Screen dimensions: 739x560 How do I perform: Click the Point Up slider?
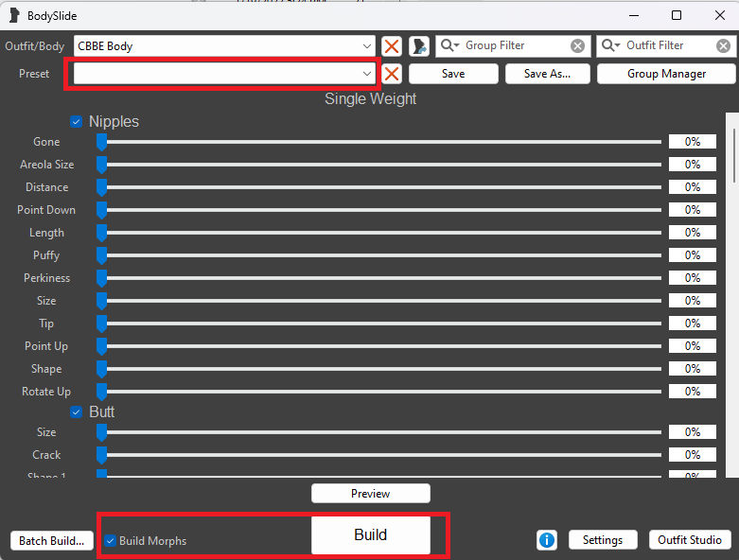click(378, 346)
